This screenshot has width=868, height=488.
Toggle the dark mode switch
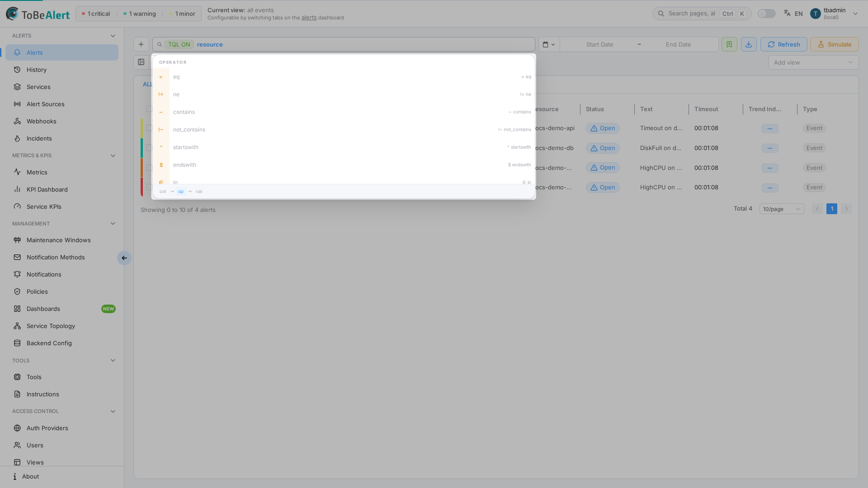767,14
